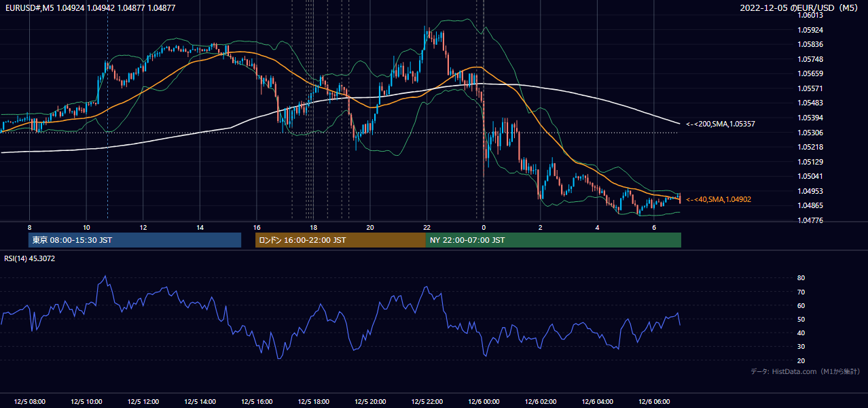This screenshot has width=868, height=408.
Task: Click the RSI(14) 45.3072 indicator label
Action: coord(29,258)
